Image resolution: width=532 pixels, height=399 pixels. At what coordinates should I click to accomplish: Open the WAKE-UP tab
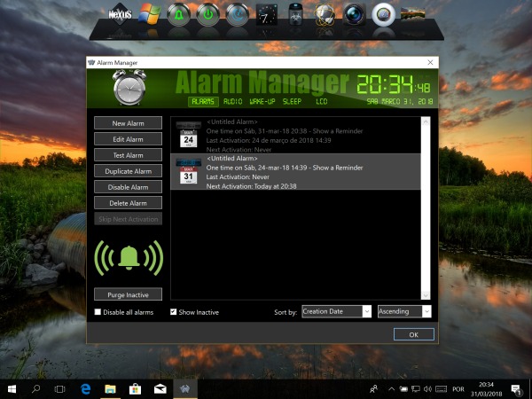pos(263,102)
